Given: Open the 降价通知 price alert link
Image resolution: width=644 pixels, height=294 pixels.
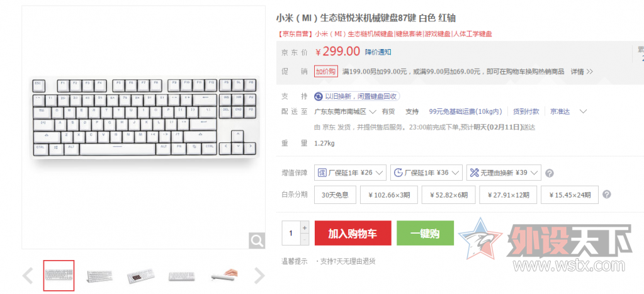Looking at the screenshot, I should (x=378, y=52).
